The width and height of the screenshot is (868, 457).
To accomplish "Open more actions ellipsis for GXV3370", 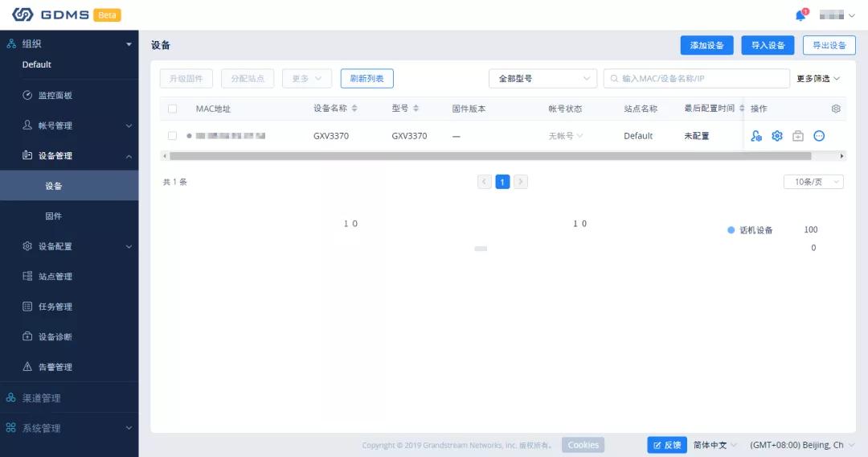I will click(819, 136).
